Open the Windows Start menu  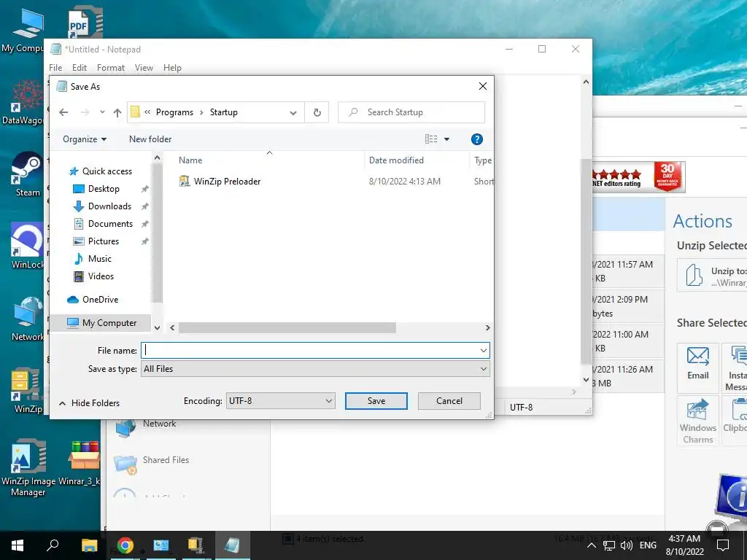point(18,545)
